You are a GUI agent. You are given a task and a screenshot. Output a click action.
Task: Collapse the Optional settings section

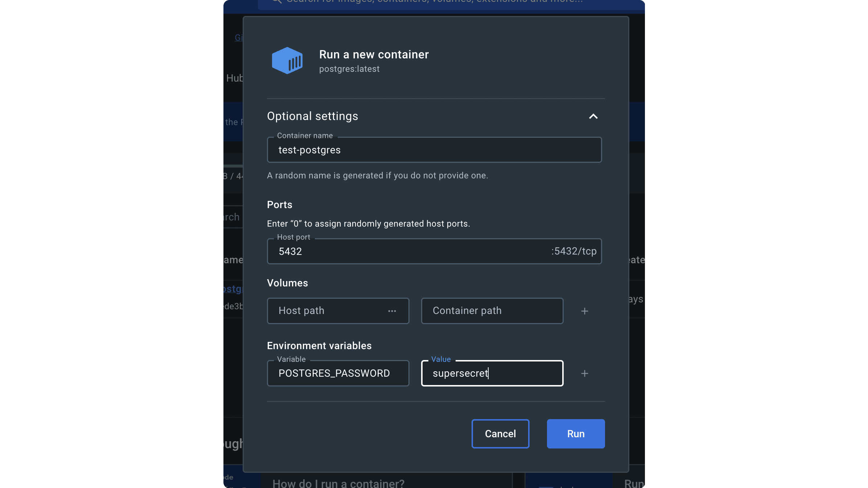pos(593,116)
